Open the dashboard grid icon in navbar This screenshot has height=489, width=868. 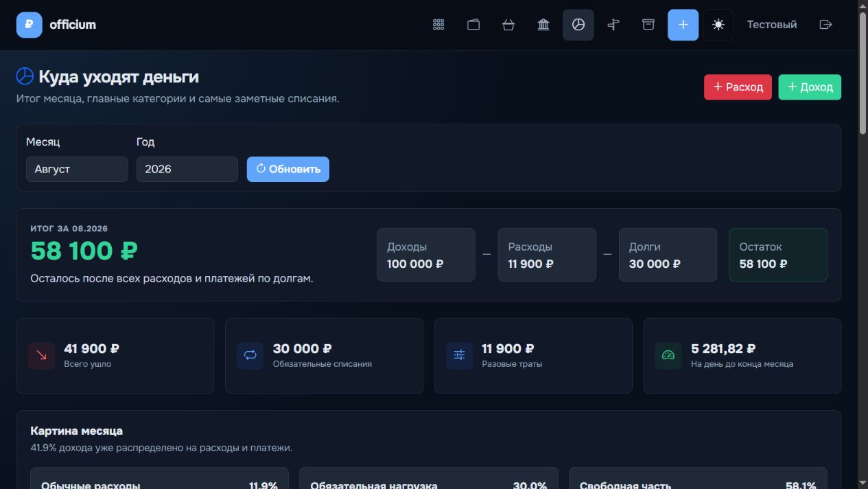coord(439,25)
